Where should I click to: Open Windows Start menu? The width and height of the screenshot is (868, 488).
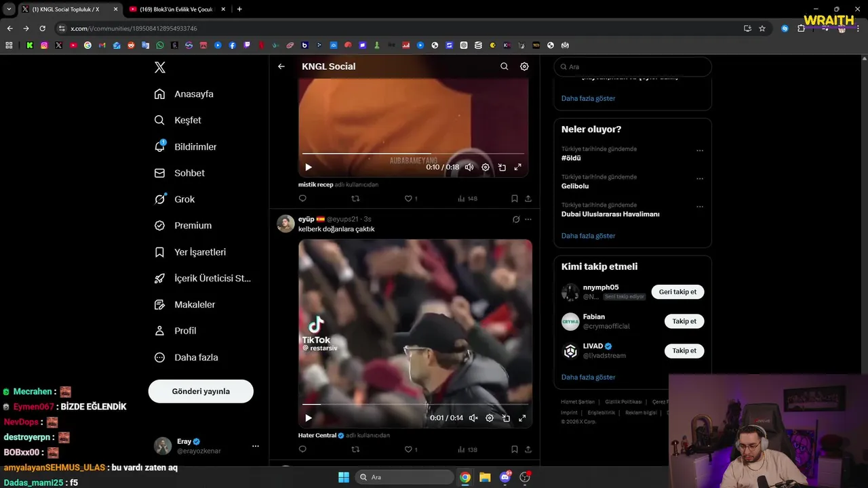[344, 477]
